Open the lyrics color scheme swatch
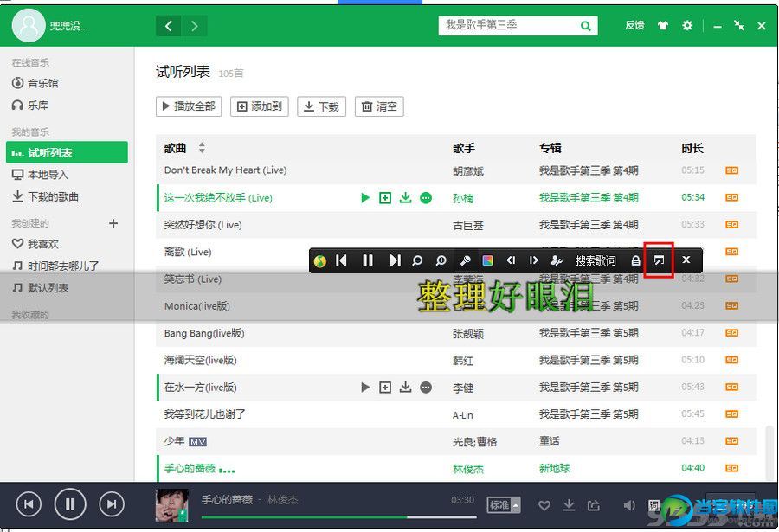The image size is (779, 532). click(x=488, y=260)
